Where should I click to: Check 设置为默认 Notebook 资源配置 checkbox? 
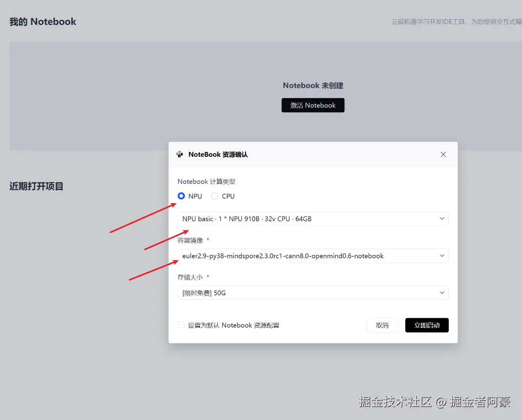click(181, 325)
